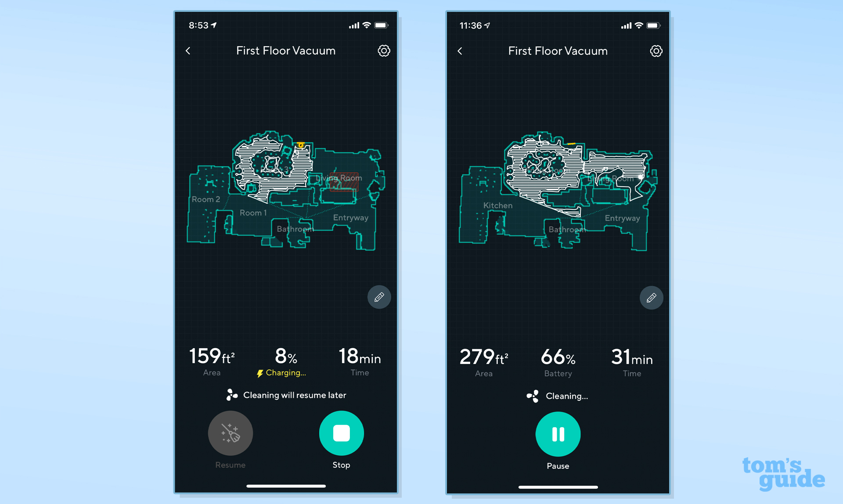Tap back arrow on left screen
The image size is (843, 504).
189,50
